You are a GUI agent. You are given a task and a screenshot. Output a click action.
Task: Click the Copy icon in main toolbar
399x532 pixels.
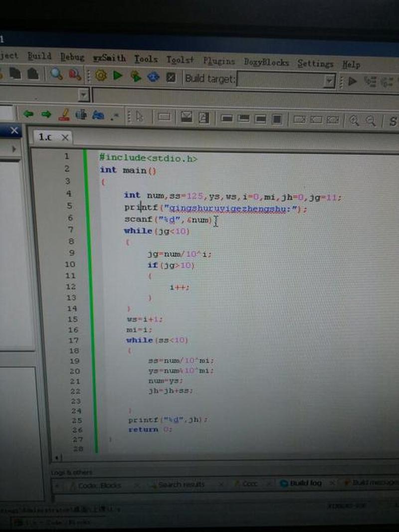point(15,73)
